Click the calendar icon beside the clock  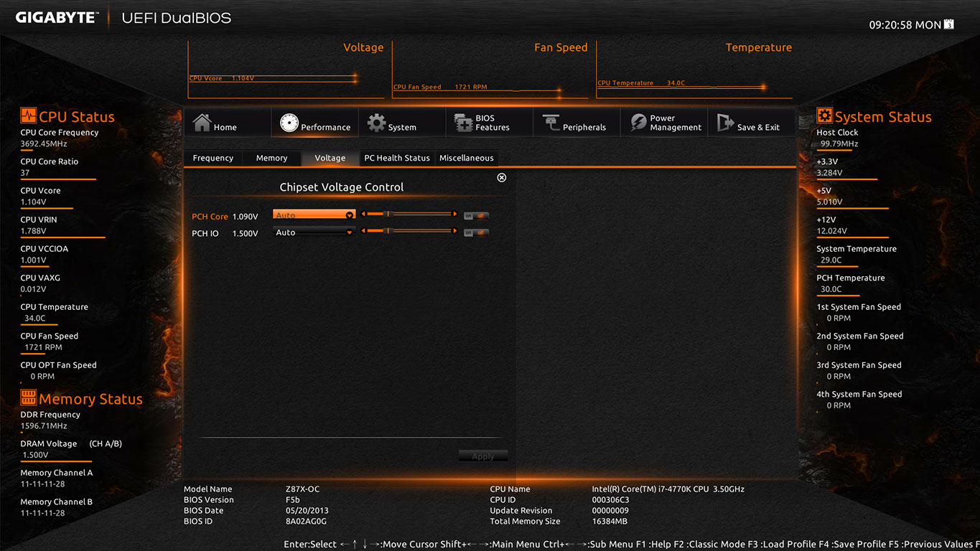pyautogui.click(x=949, y=24)
